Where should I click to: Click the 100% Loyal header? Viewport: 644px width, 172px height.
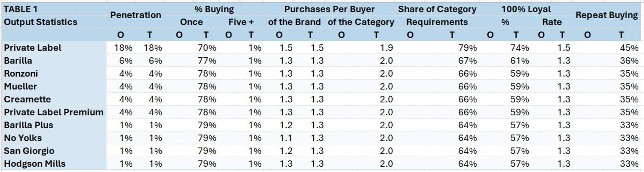(526, 9)
